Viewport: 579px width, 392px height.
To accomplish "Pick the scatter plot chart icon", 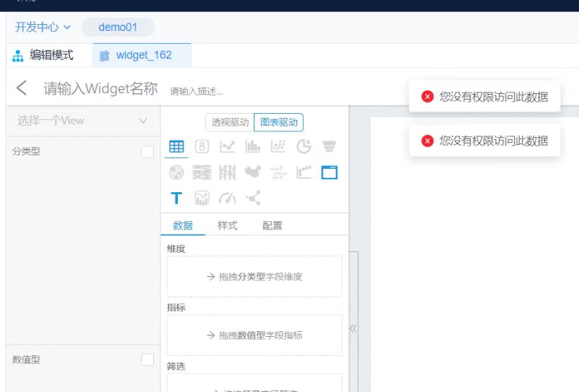I will point(278,147).
